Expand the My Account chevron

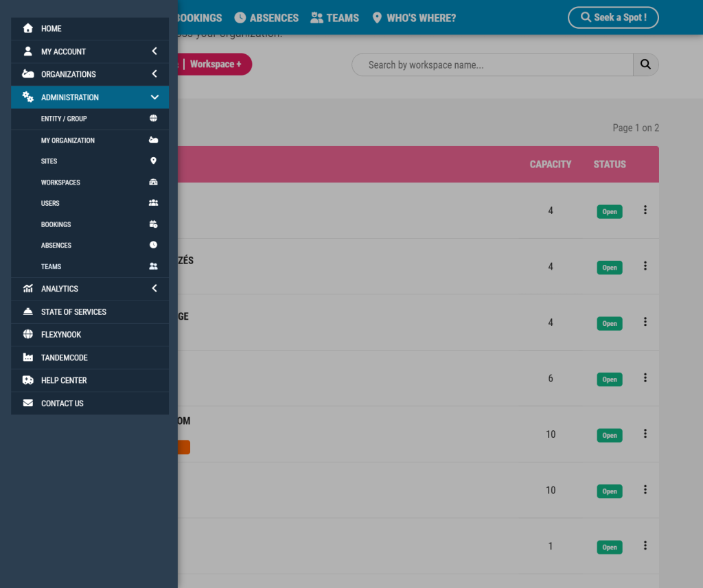154,51
